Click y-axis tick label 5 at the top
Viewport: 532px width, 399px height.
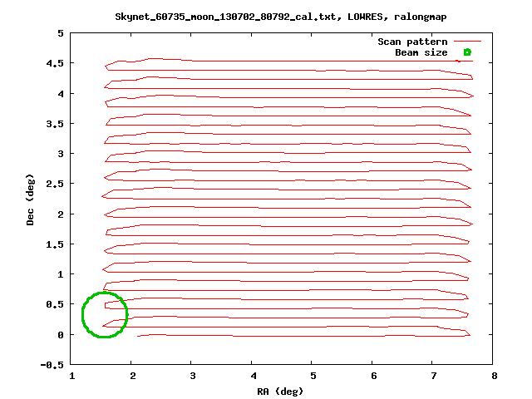click(x=61, y=33)
